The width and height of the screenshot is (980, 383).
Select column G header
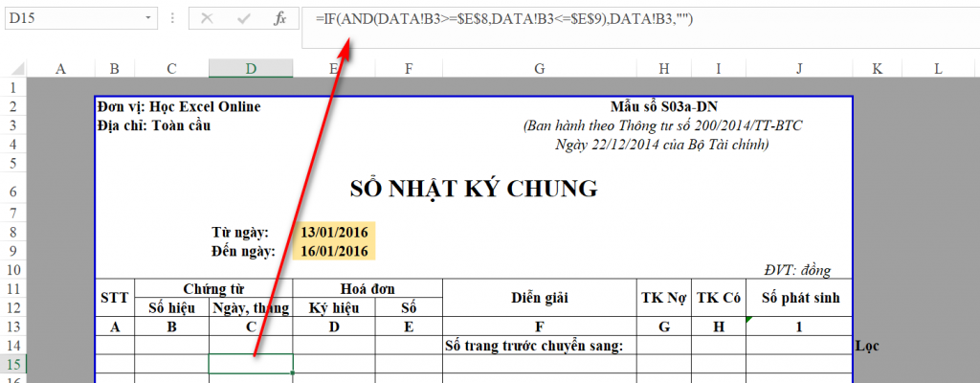[540, 69]
